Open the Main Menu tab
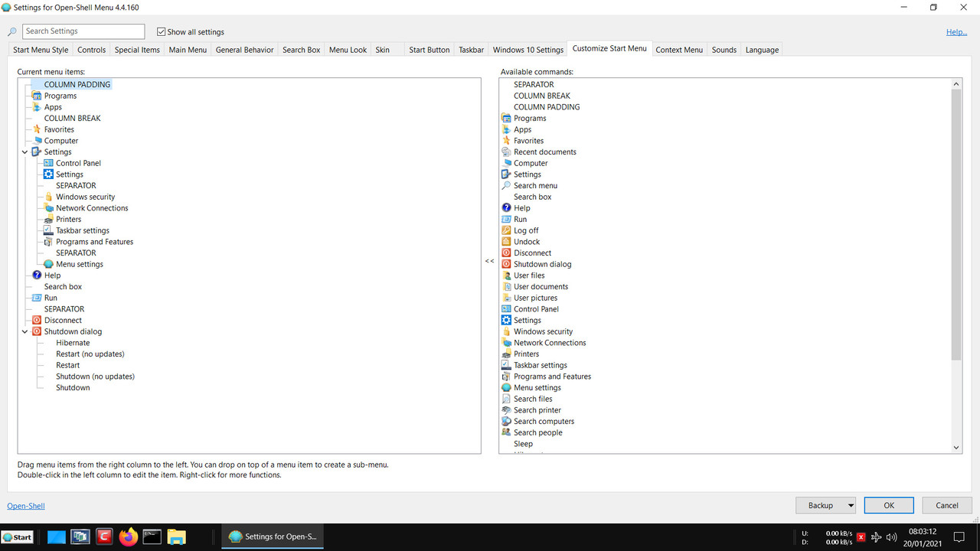This screenshot has height=551, width=980. (x=188, y=50)
